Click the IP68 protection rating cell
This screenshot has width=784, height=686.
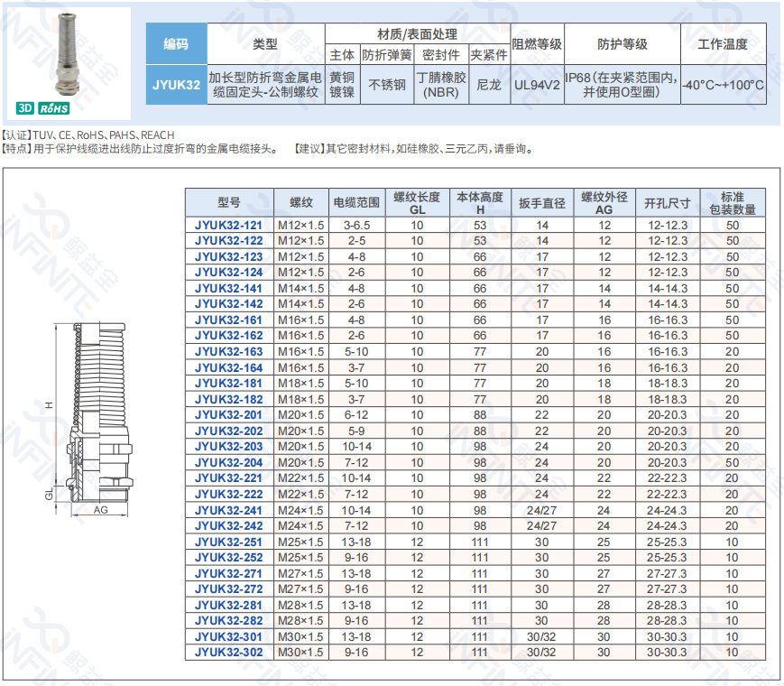pyautogui.click(x=622, y=85)
